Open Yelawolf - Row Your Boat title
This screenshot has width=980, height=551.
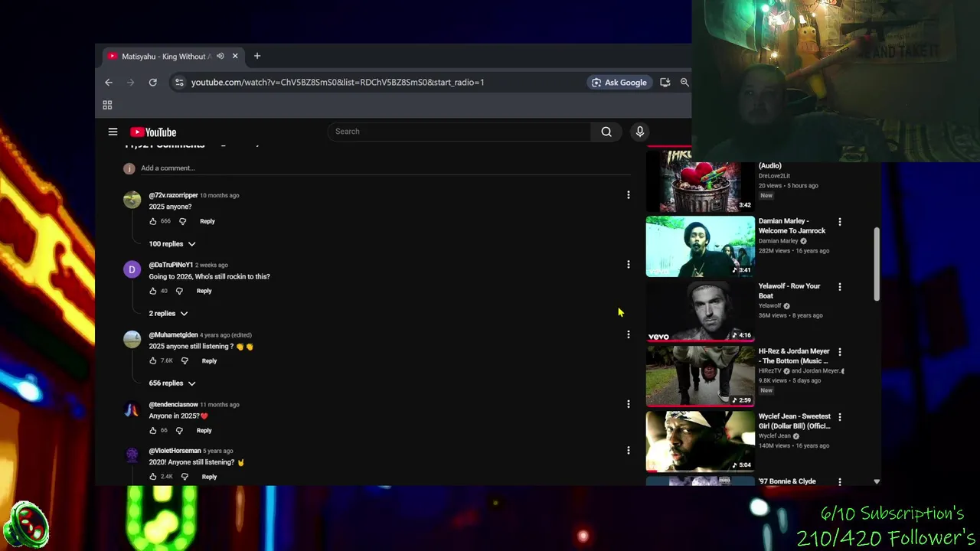[789, 291]
